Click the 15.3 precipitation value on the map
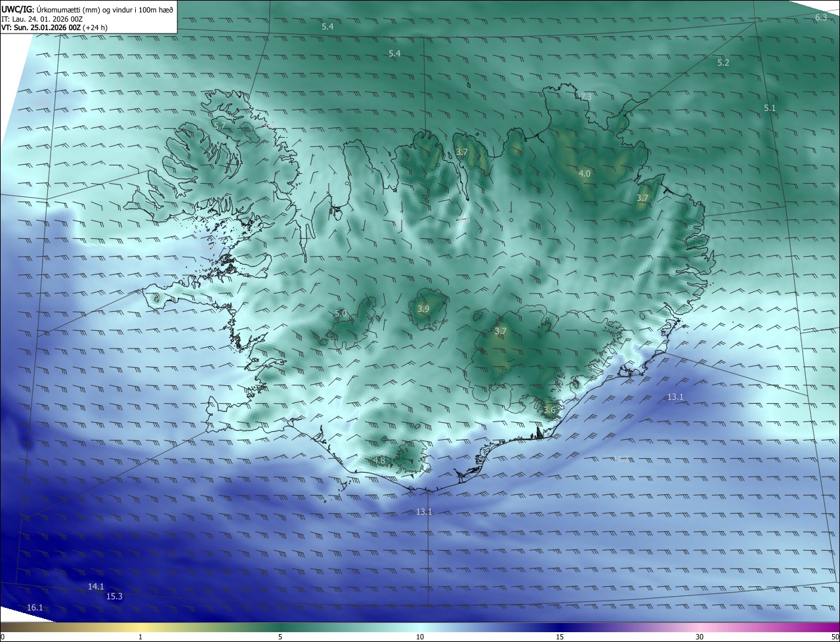This screenshot has width=840, height=642. click(114, 596)
